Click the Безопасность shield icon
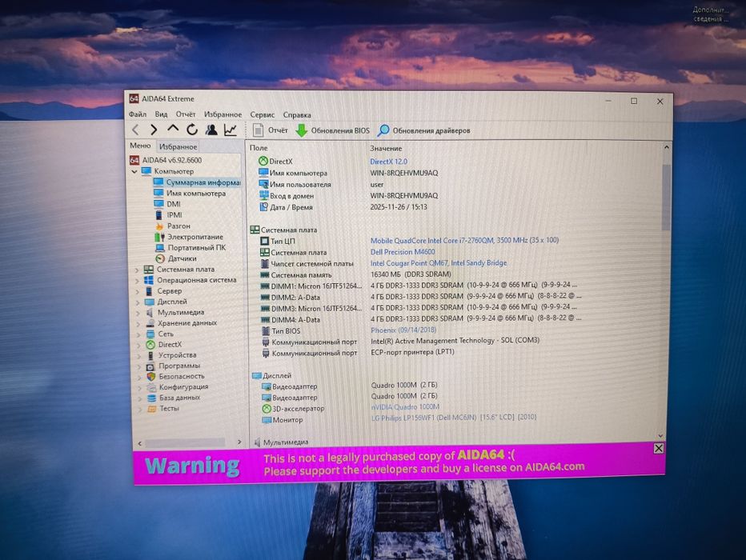Image resolution: width=746 pixels, height=560 pixels. click(x=150, y=377)
